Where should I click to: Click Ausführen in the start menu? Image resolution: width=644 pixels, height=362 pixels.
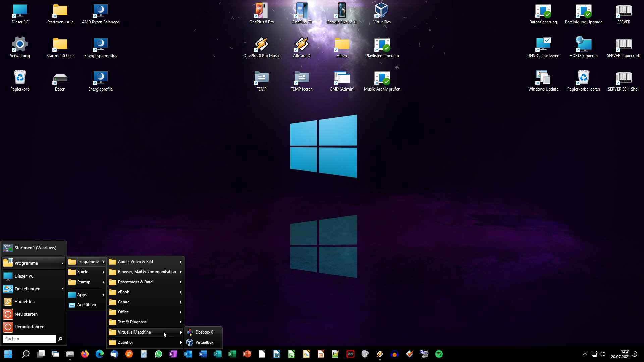coord(87,305)
